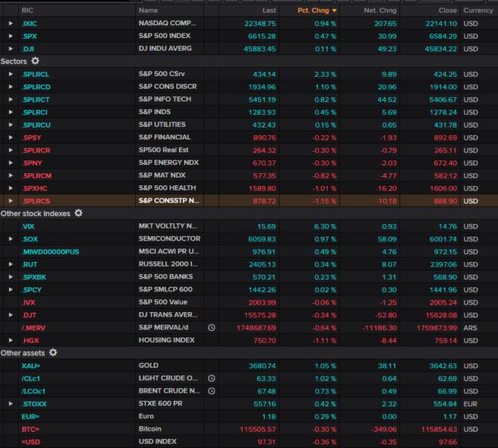Open the /LCOc1 Brent ticker
This screenshot has height=448, width=498.
[x=34, y=391]
